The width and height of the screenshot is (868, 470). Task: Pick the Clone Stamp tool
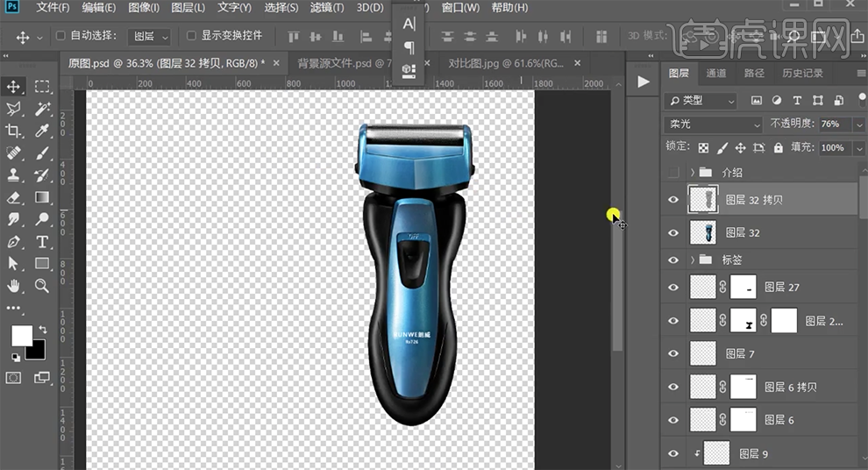pos(13,175)
